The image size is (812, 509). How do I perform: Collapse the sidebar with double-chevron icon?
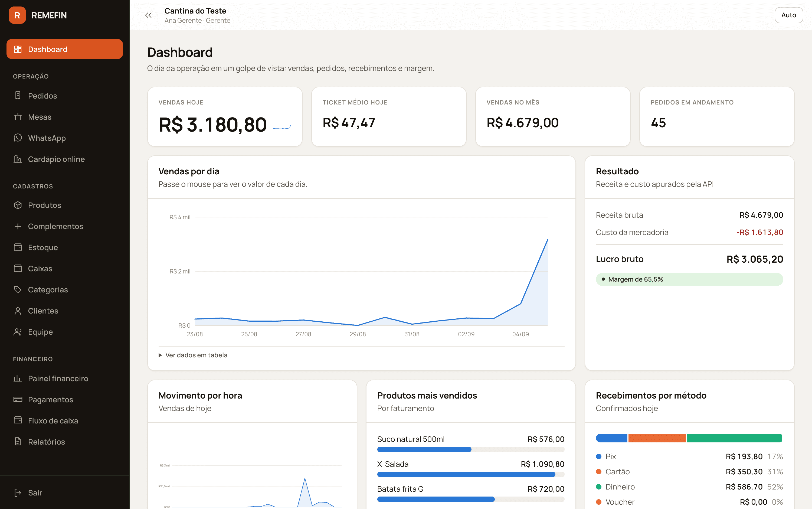(x=148, y=15)
